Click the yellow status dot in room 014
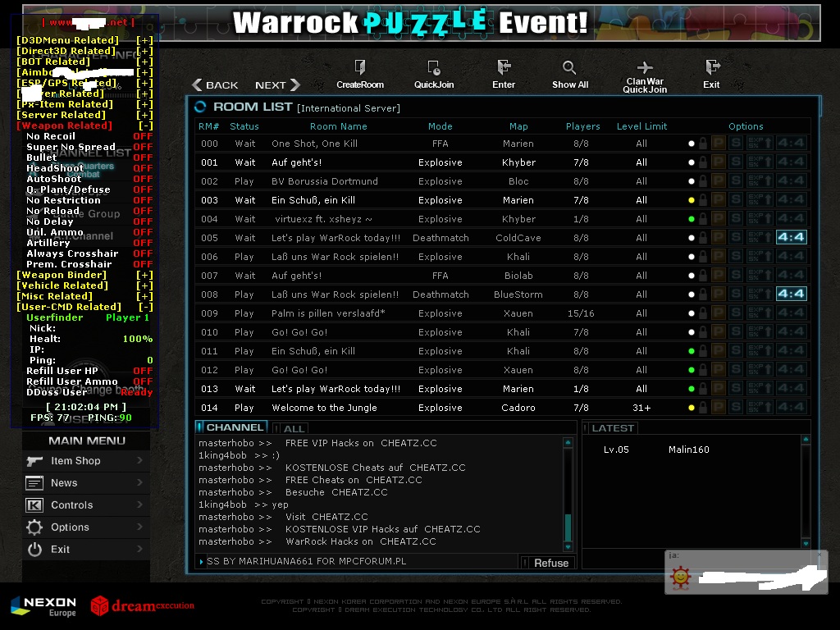The width and height of the screenshot is (840, 630). [691, 408]
